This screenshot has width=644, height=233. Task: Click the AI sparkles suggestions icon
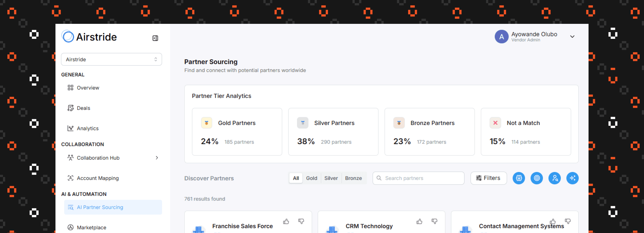tap(573, 178)
